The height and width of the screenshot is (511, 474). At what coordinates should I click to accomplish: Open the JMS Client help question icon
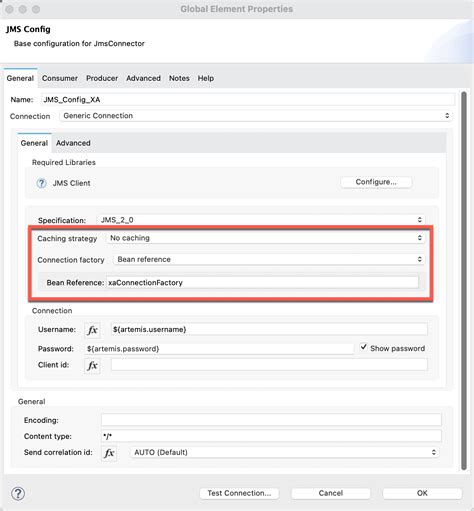tap(41, 183)
